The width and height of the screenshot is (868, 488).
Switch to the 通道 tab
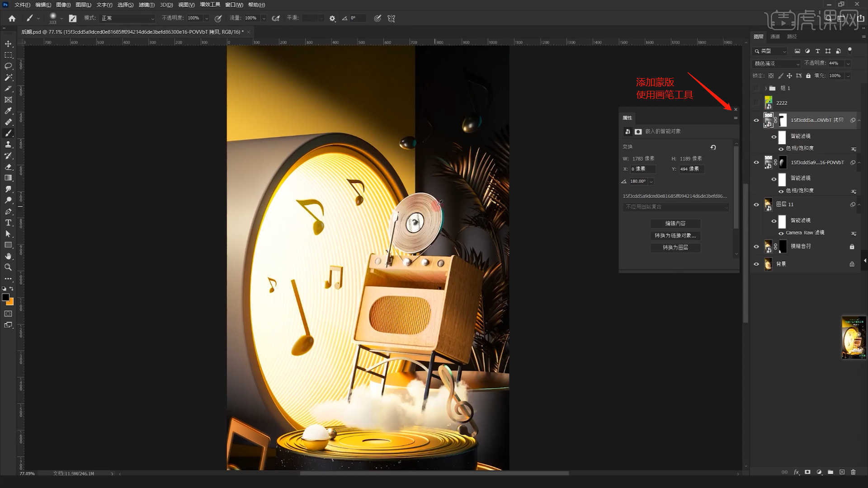pyautogui.click(x=775, y=37)
